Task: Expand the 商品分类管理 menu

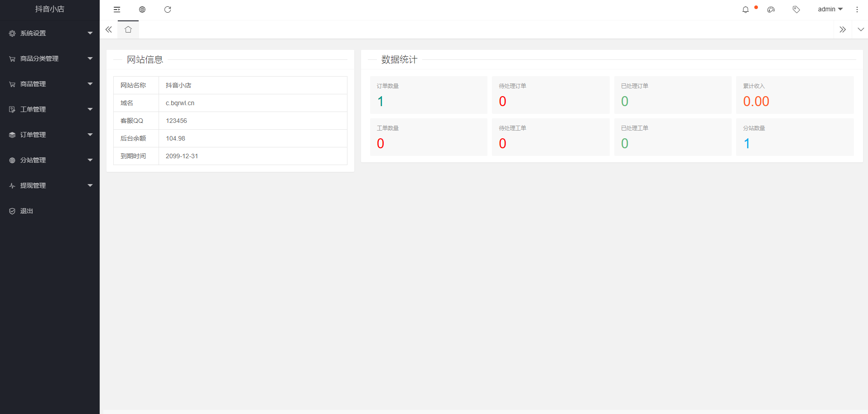Action: [50, 58]
